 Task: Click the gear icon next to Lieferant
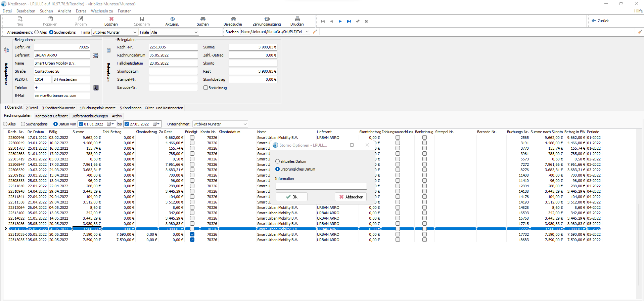96,55
